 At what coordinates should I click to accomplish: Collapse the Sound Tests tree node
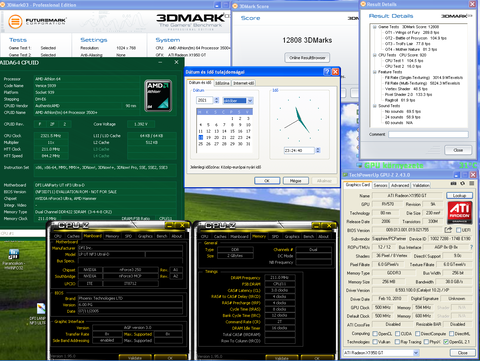374,106
